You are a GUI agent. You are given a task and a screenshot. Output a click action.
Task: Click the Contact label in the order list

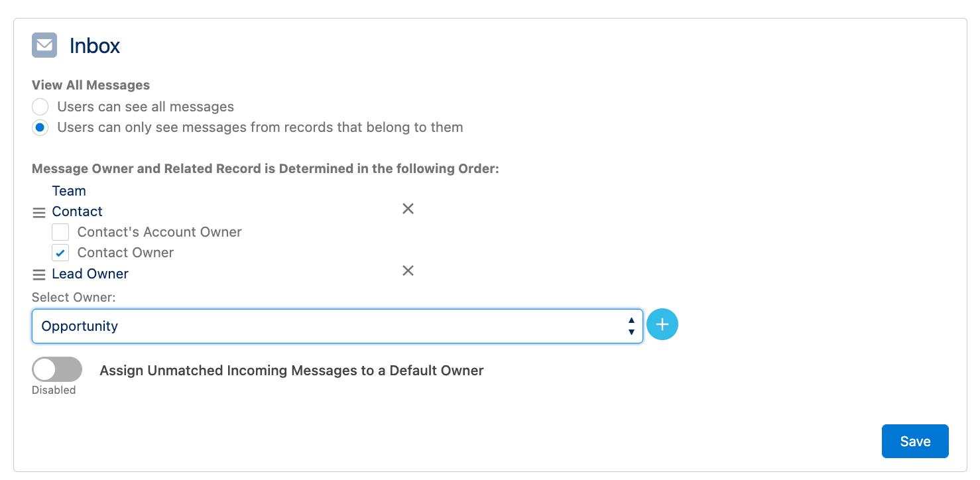coord(77,211)
